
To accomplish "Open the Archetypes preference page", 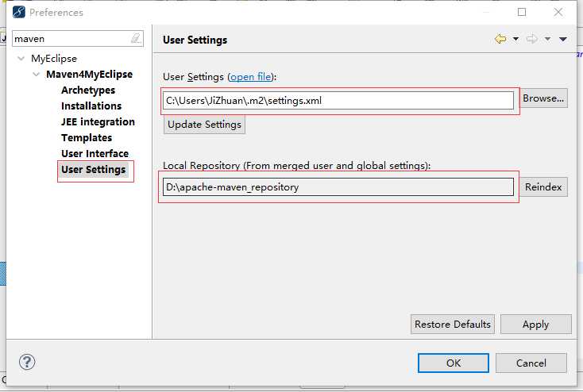I will [88, 90].
